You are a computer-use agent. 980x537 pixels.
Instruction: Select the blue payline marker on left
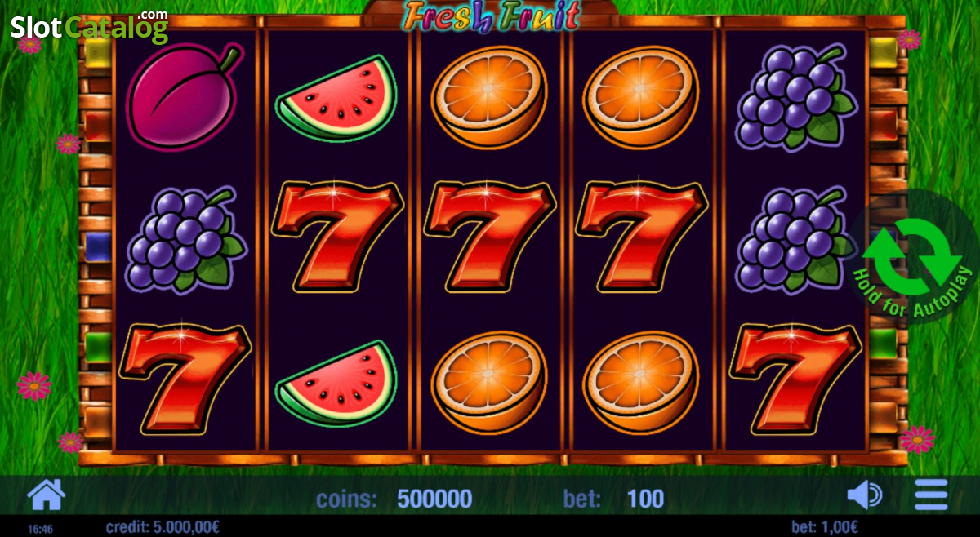point(98,246)
